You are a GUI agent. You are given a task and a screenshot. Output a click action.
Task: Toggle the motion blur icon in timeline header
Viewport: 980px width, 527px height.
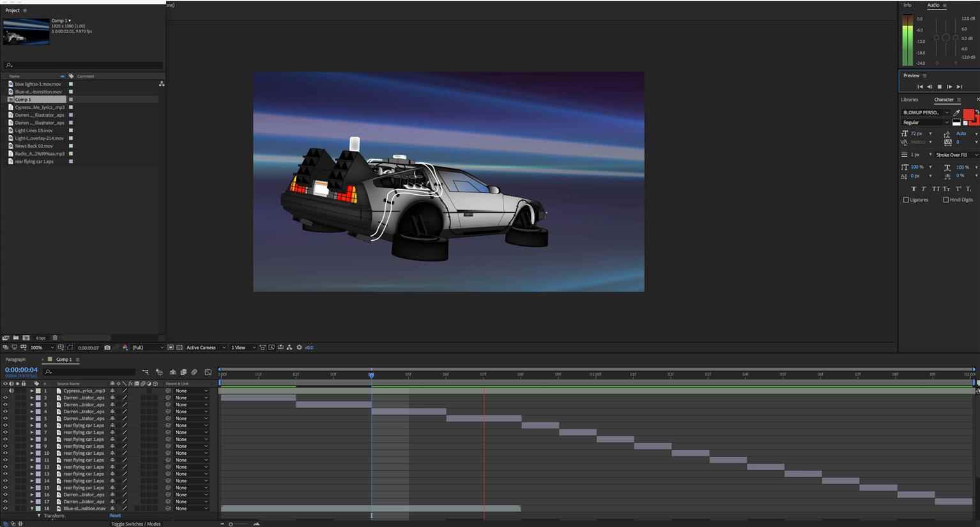[x=194, y=372]
